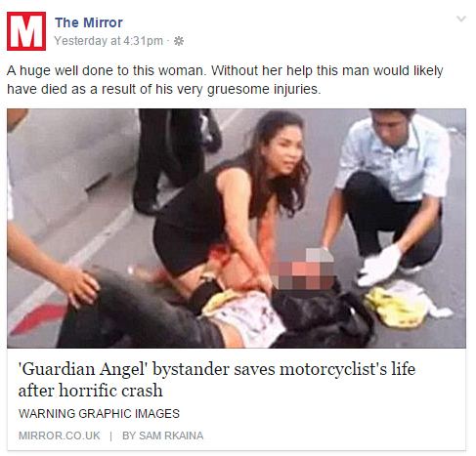
Task: Click The Mirror red M logo
Action: click(26, 31)
